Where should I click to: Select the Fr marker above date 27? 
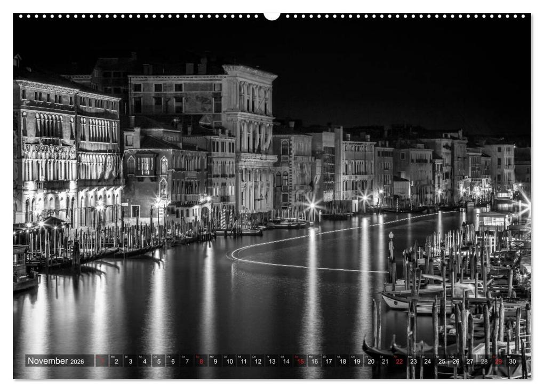(x=466, y=356)
